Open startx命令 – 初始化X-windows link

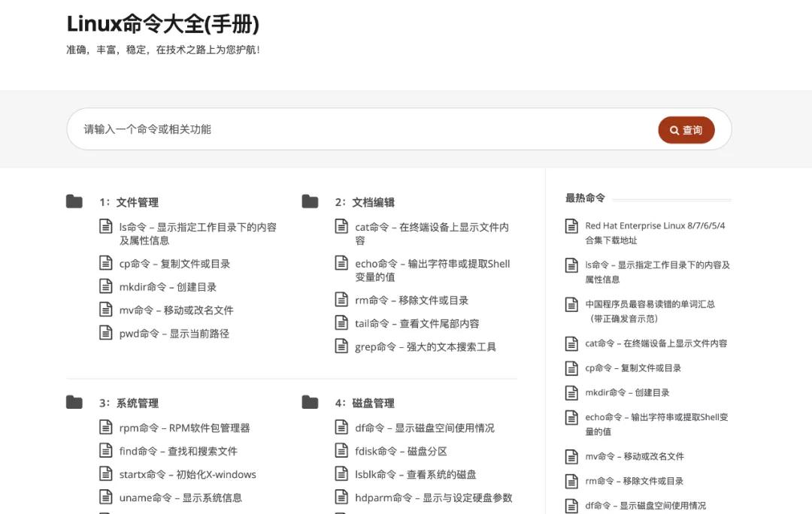(187, 475)
